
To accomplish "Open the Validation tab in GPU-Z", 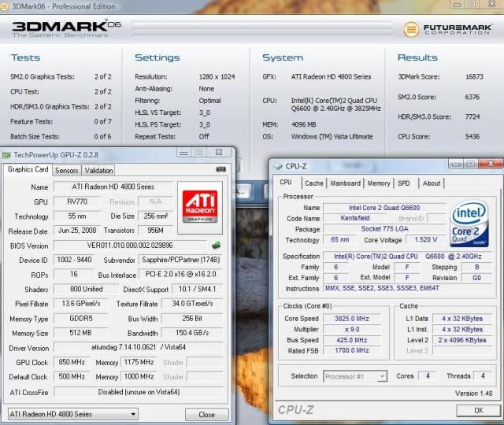I will 98,171.
